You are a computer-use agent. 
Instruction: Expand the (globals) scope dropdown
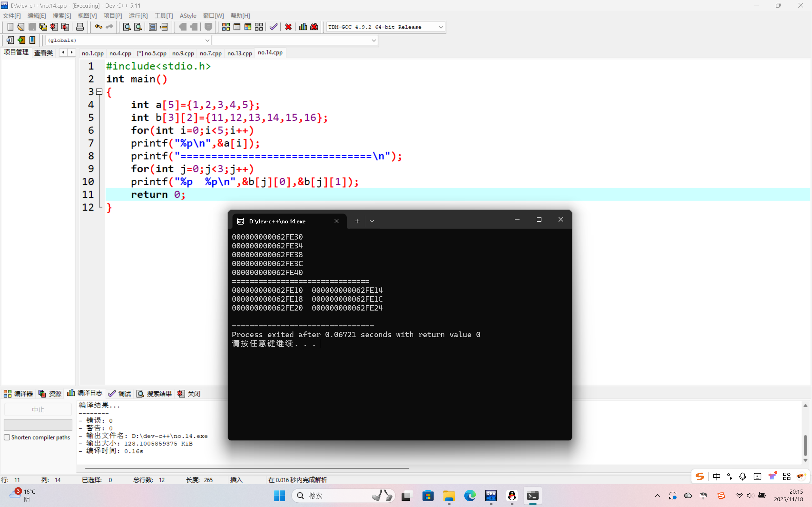pyautogui.click(x=207, y=40)
